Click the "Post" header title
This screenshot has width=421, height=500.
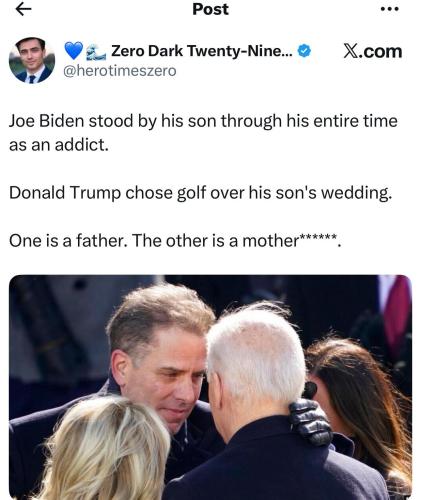click(x=210, y=9)
